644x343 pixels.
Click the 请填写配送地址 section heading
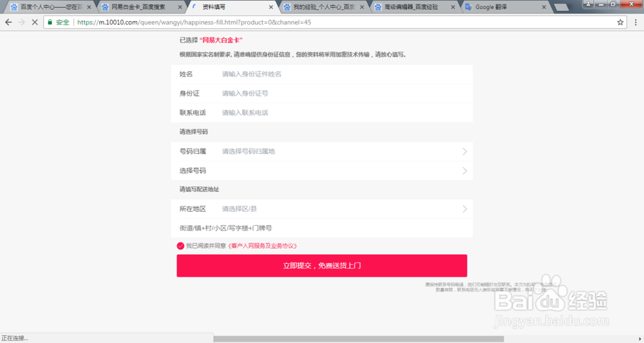click(x=199, y=189)
